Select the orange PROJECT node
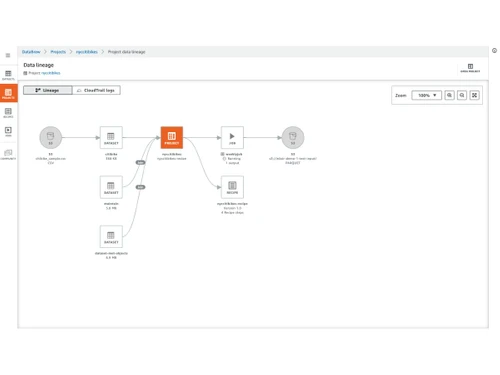 (172, 137)
